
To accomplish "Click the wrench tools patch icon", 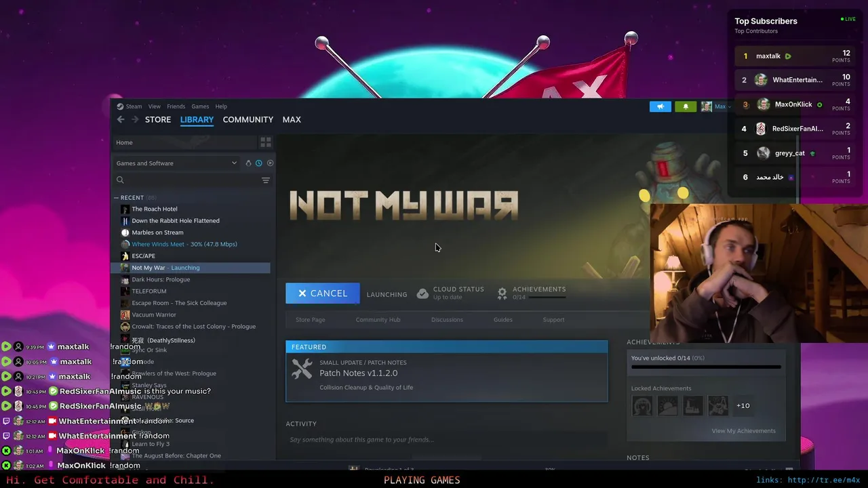I will (x=302, y=369).
